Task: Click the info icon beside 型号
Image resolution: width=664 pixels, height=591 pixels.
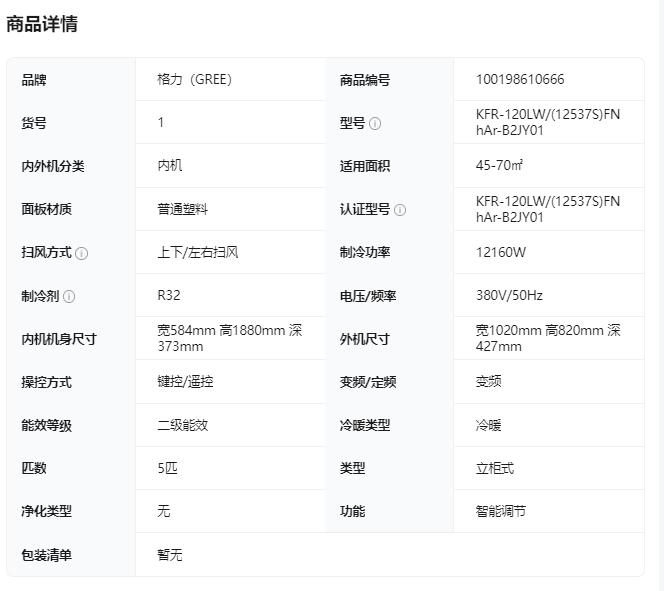Action: 375,124
